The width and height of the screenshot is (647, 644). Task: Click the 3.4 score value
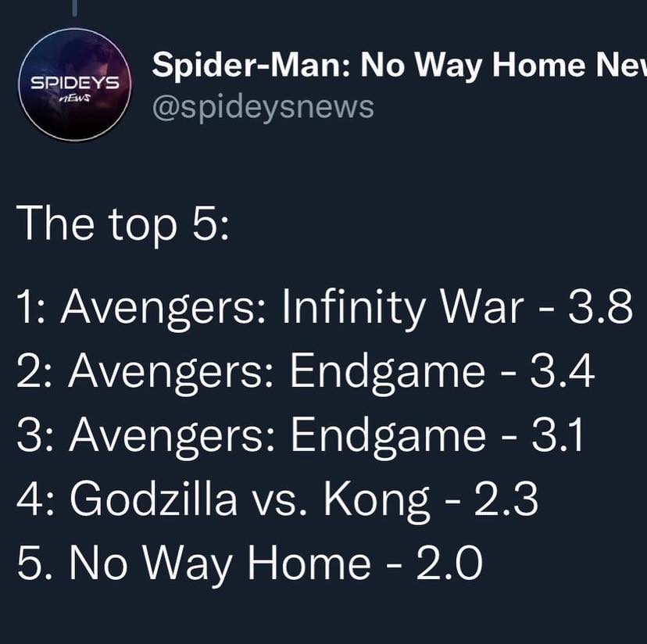563,370
